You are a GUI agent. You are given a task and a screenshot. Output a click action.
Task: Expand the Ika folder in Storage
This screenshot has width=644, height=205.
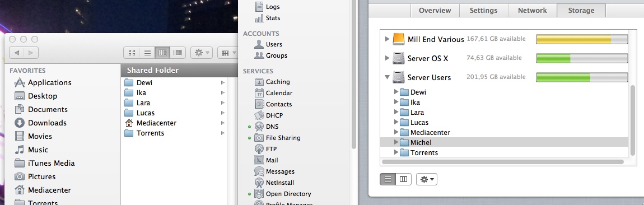(x=396, y=102)
